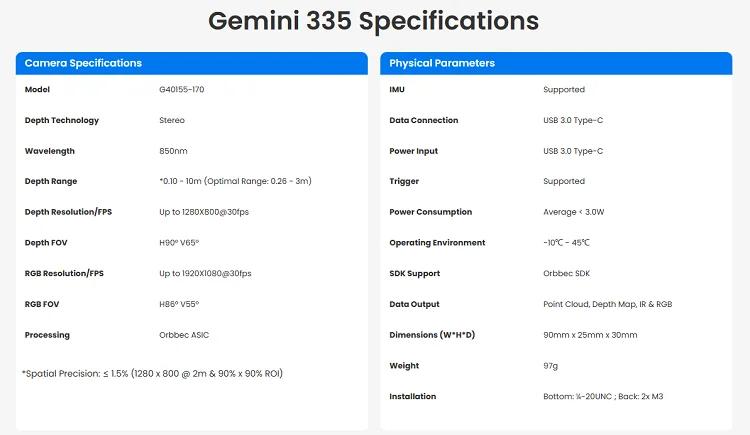Select the Camera Specifications header

[x=83, y=63]
